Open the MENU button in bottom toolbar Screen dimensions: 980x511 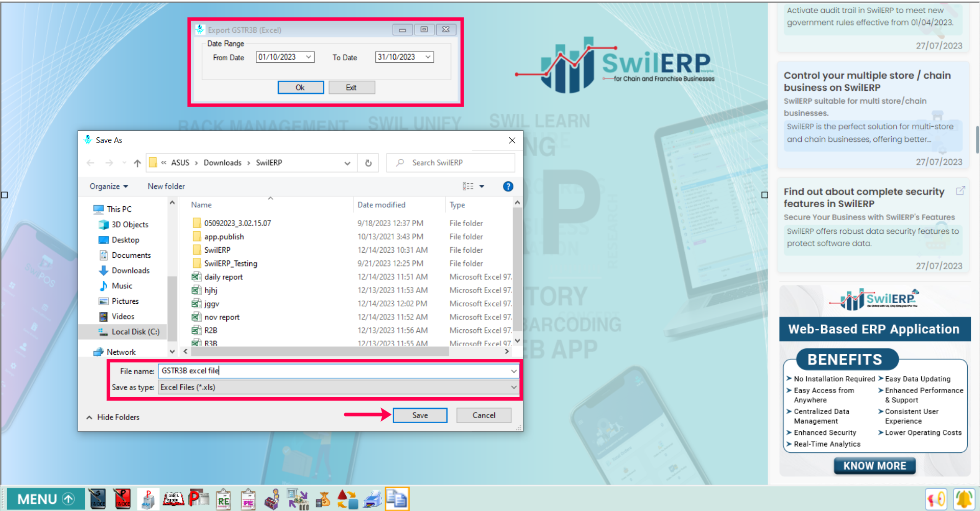pyautogui.click(x=45, y=499)
